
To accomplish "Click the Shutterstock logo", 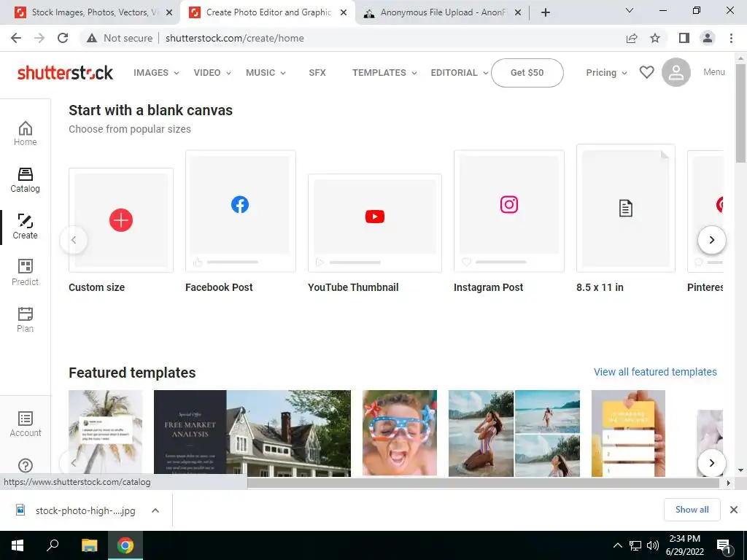I will [65, 72].
